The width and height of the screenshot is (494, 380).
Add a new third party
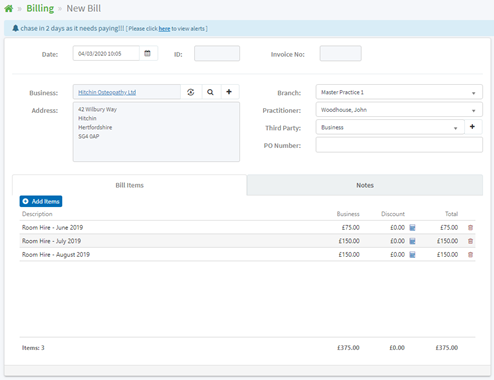473,127
